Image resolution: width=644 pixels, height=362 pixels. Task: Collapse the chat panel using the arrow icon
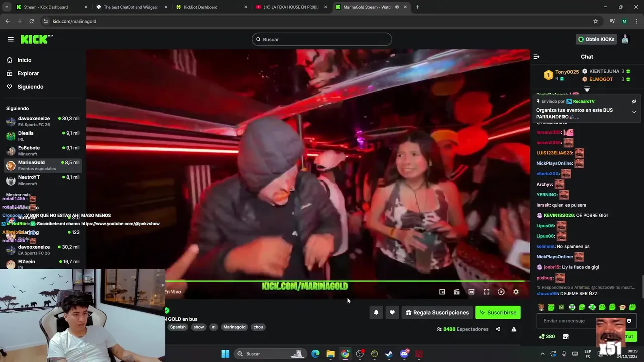[536, 57]
